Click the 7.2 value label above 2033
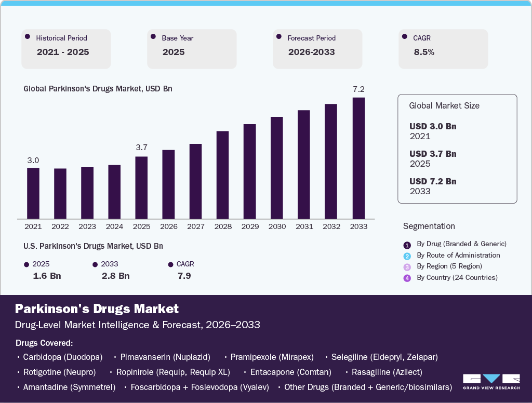Screen dimensions: 532x403 coord(358,89)
